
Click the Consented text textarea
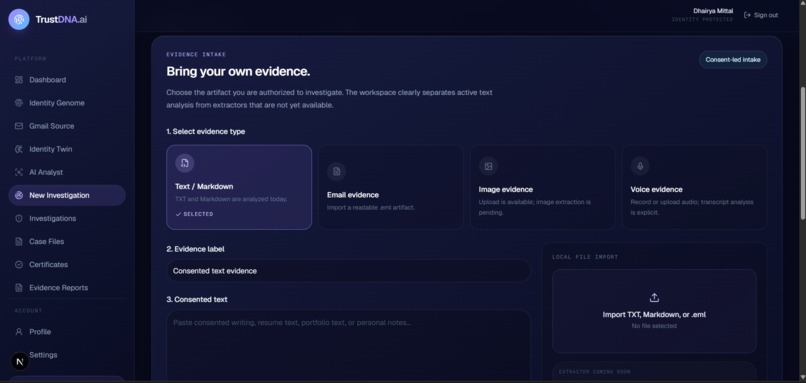pyautogui.click(x=348, y=345)
